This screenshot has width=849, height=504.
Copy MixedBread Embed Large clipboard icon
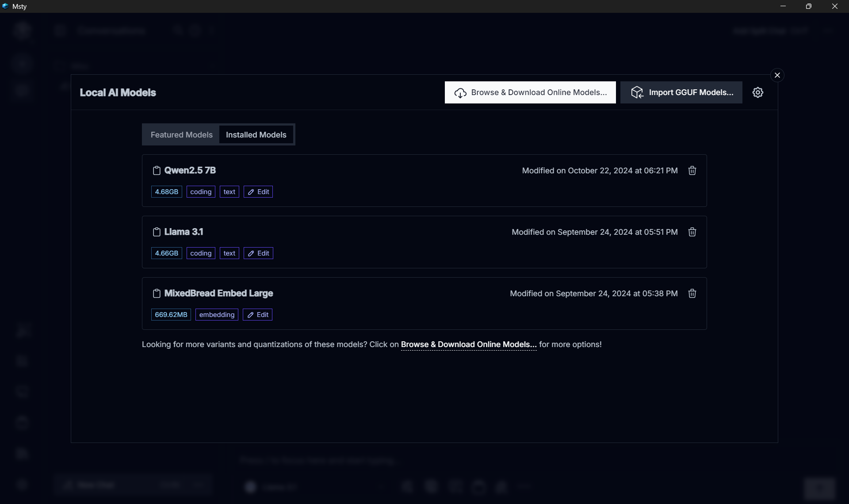[x=157, y=294]
